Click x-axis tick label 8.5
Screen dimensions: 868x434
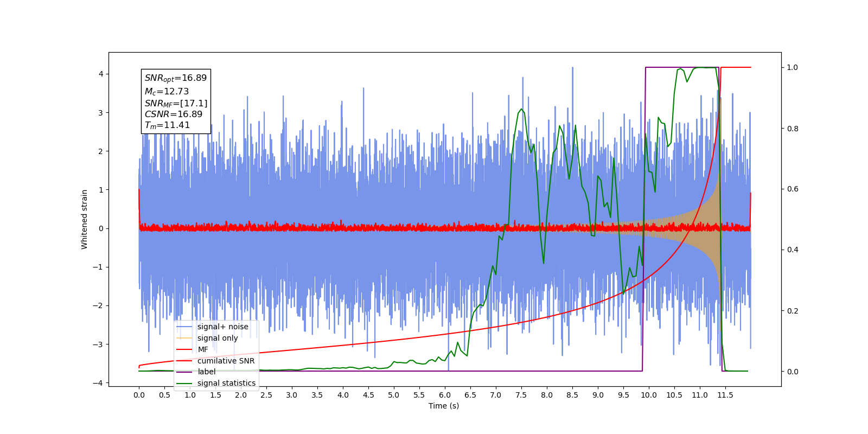click(x=572, y=395)
